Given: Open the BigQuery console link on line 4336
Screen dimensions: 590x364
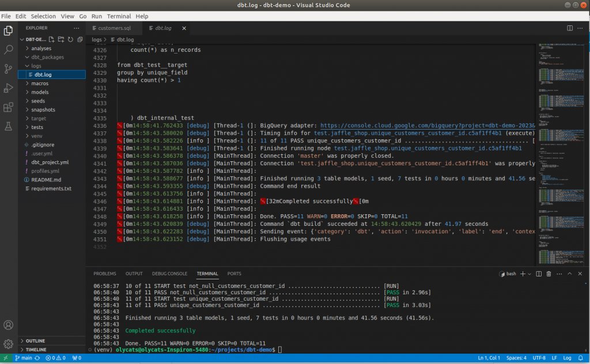Looking at the screenshot, I should [x=428, y=126].
